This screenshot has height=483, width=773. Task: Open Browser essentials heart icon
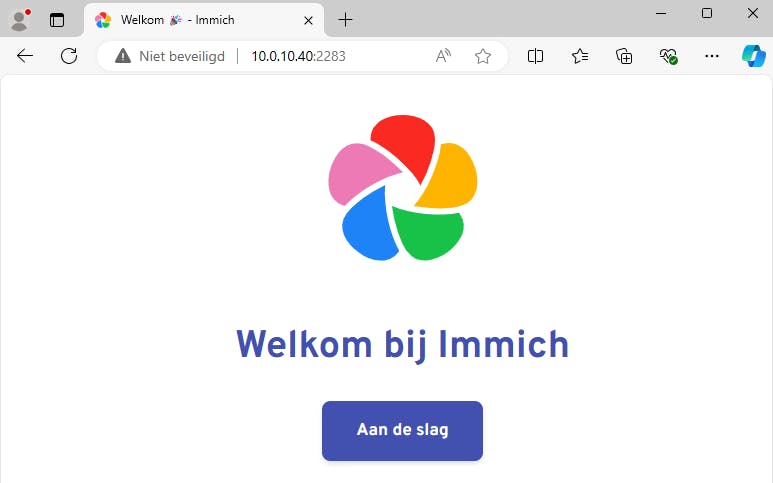668,56
